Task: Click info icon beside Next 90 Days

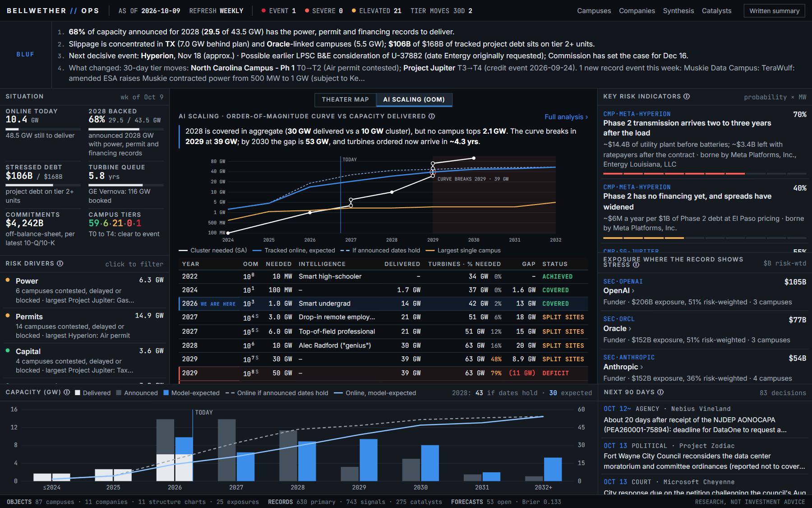Action: (x=660, y=392)
